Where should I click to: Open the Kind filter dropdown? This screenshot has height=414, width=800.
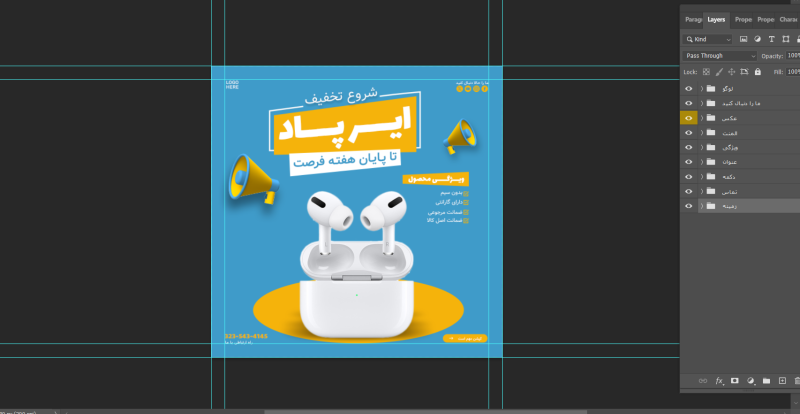point(708,39)
